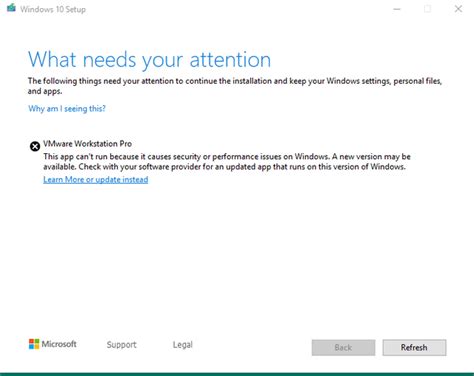The image size is (474, 376).
Task: Click the "What needs your attention" heading
Action: click(149, 60)
